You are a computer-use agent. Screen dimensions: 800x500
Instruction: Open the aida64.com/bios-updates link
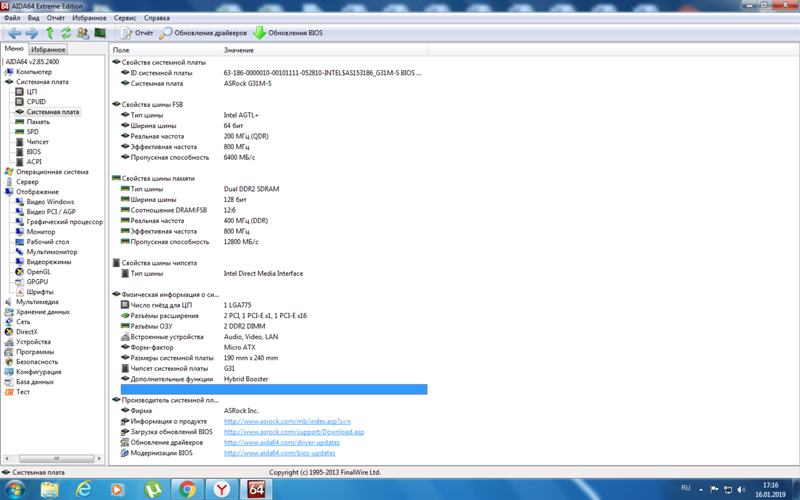[280, 453]
